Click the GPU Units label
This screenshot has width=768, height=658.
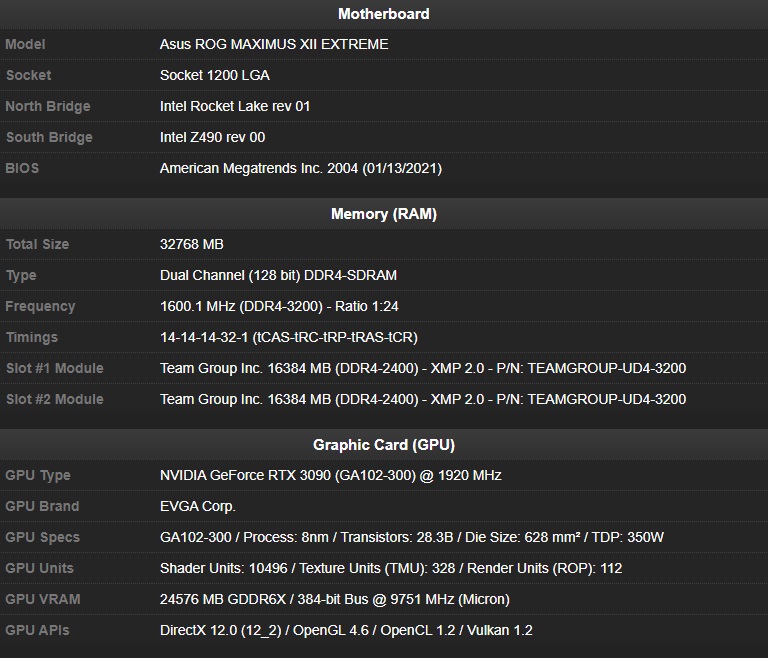point(40,568)
